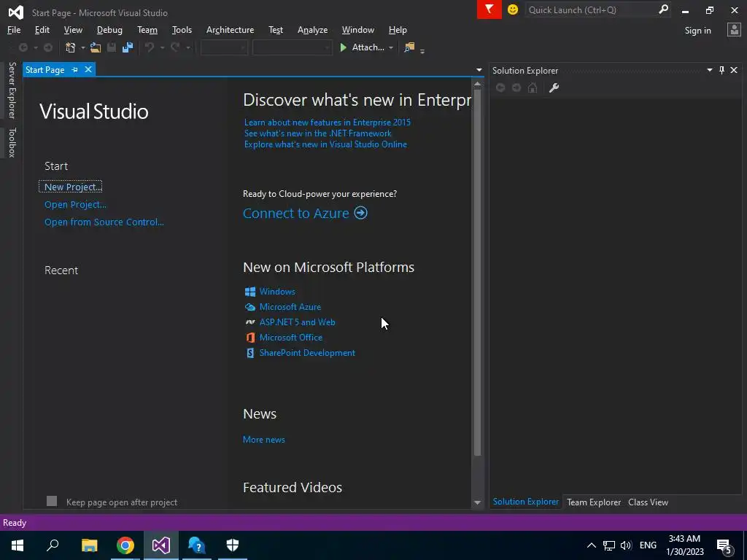Image resolution: width=747 pixels, height=560 pixels.
Task: Open Solution Explorer window position dropdown
Action: (709, 70)
